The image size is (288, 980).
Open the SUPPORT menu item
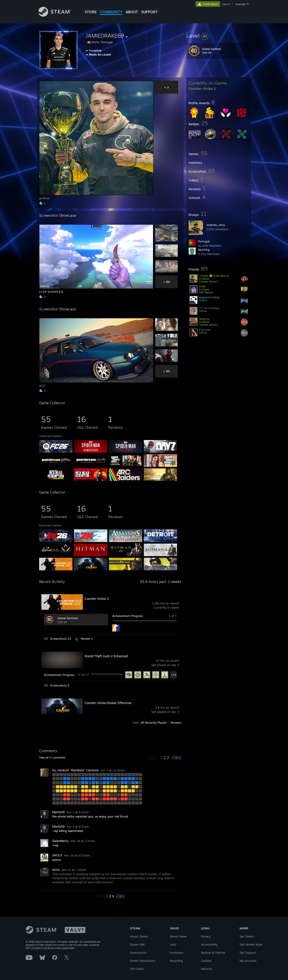(149, 12)
